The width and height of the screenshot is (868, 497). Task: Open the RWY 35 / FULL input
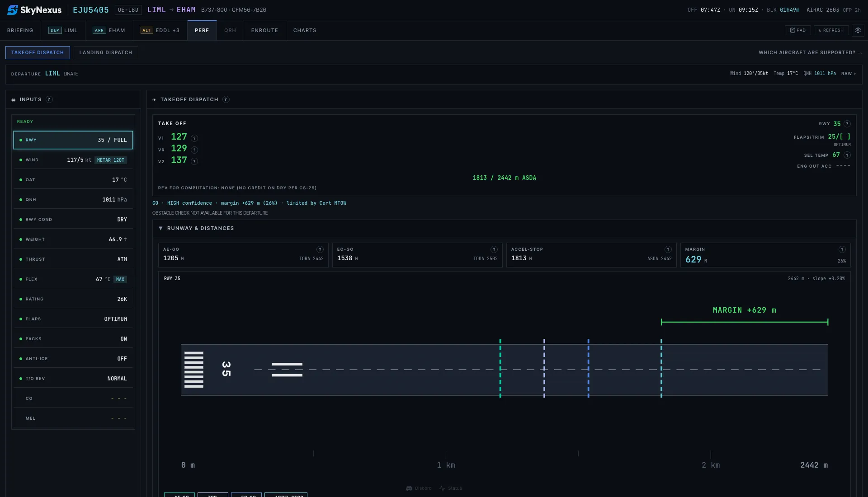(73, 140)
